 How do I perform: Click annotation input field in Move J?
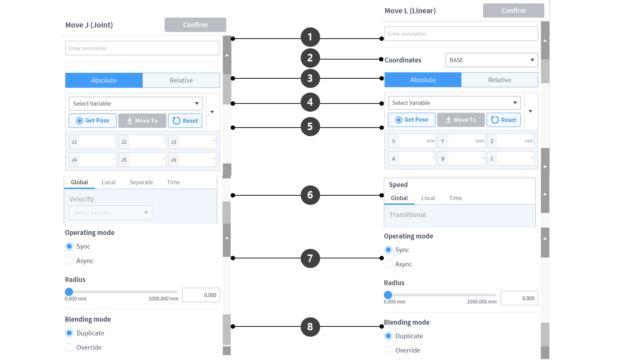tap(142, 48)
